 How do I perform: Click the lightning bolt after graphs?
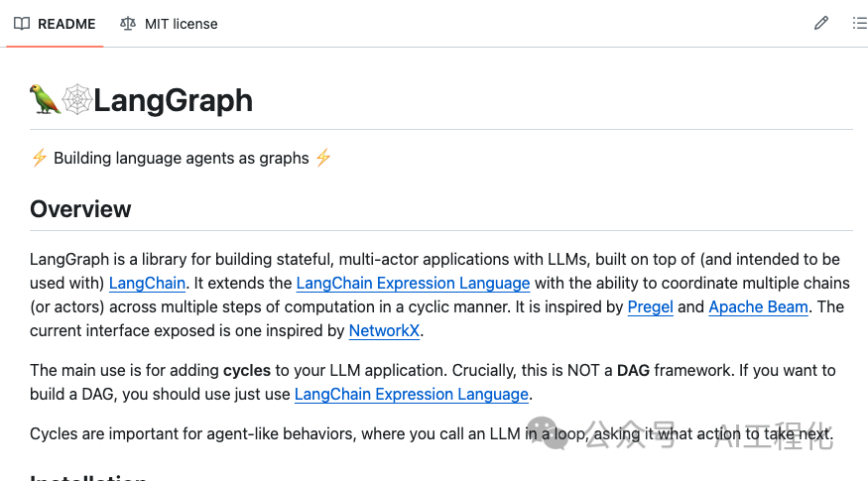coord(323,158)
